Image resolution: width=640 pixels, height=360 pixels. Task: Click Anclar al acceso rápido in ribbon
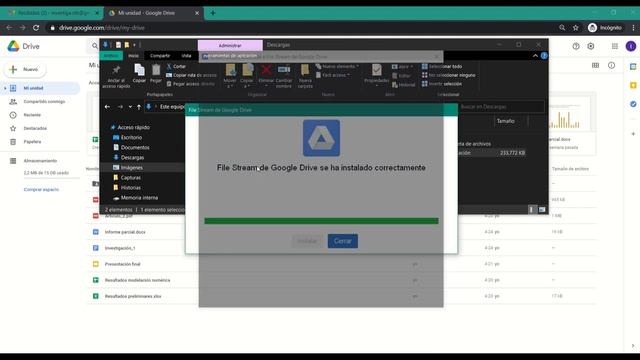pyautogui.click(x=116, y=77)
